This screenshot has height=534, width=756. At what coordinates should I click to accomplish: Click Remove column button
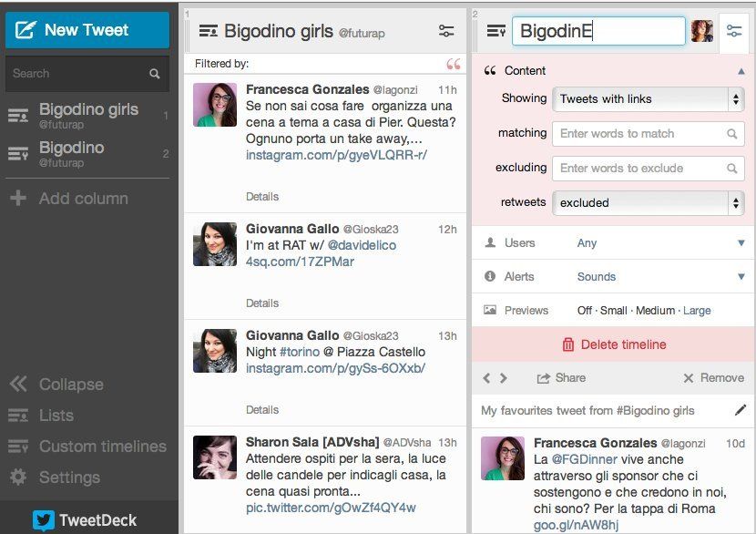click(x=713, y=378)
